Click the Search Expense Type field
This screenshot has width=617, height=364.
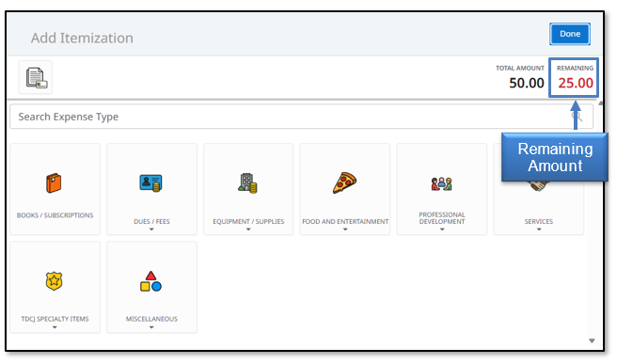[x=301, y=117]
